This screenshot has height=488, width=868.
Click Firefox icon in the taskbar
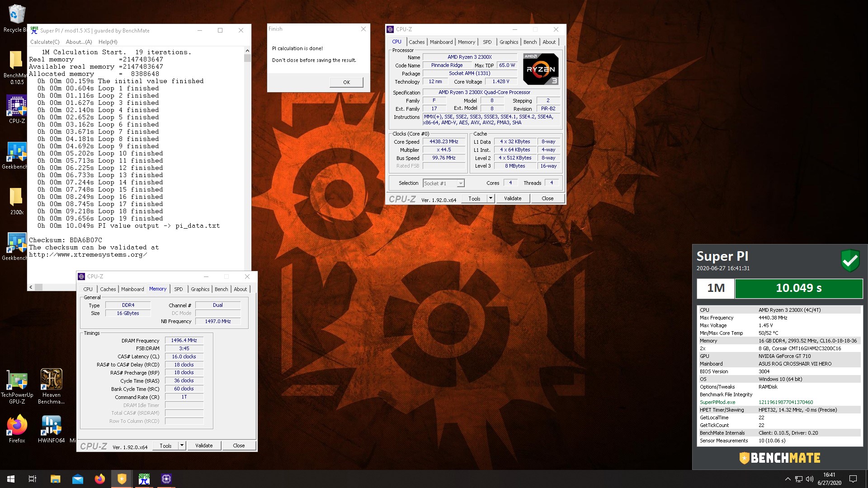tap(99, 479)
